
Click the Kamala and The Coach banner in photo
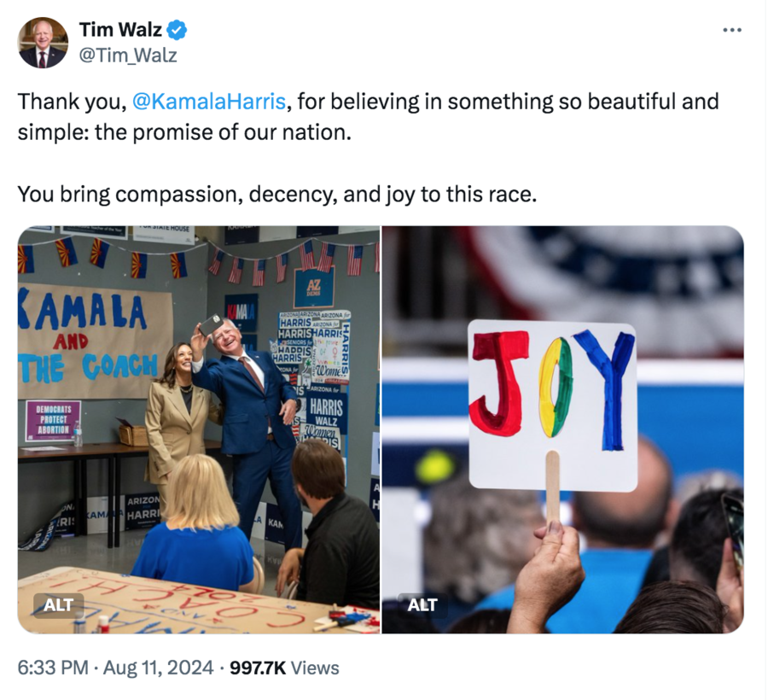tap(95, 341)
